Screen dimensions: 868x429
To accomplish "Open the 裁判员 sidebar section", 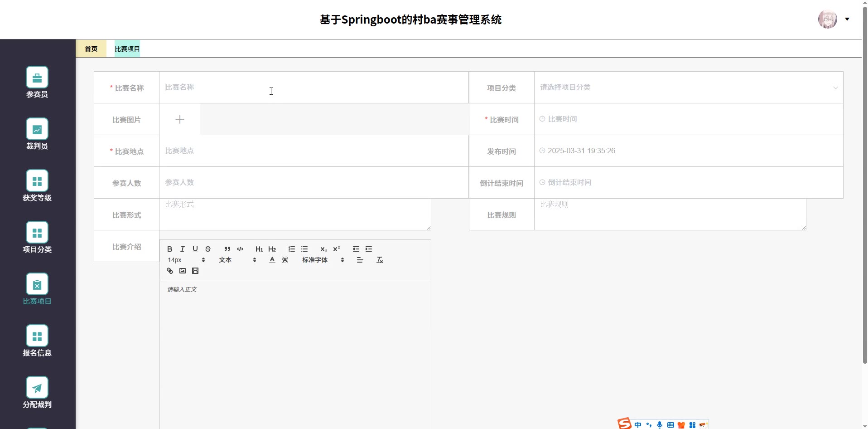I will (x=37, y=134).
